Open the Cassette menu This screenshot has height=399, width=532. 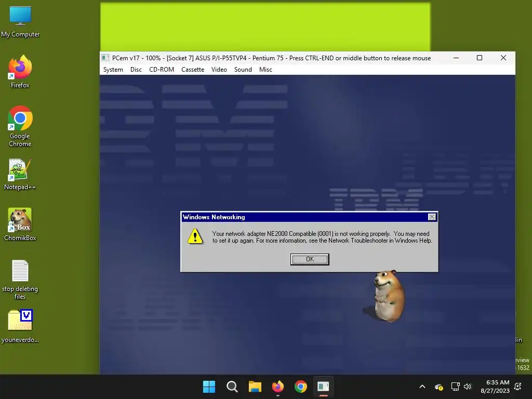(x=193, y=70)
